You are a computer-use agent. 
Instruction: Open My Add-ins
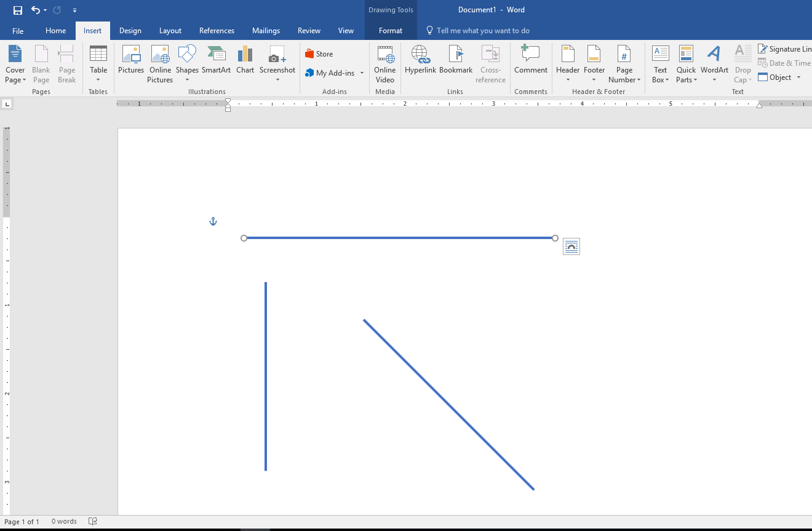(330, 73)
